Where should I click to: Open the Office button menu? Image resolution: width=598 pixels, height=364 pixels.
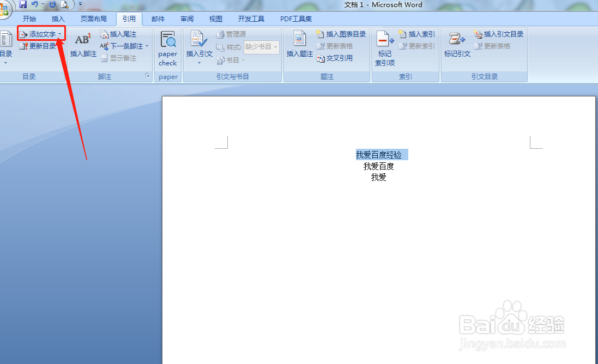[4, 9]
